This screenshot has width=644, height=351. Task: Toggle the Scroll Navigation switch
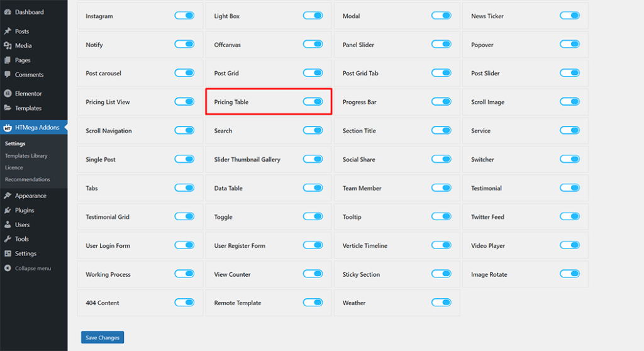(x=184, y=130)
